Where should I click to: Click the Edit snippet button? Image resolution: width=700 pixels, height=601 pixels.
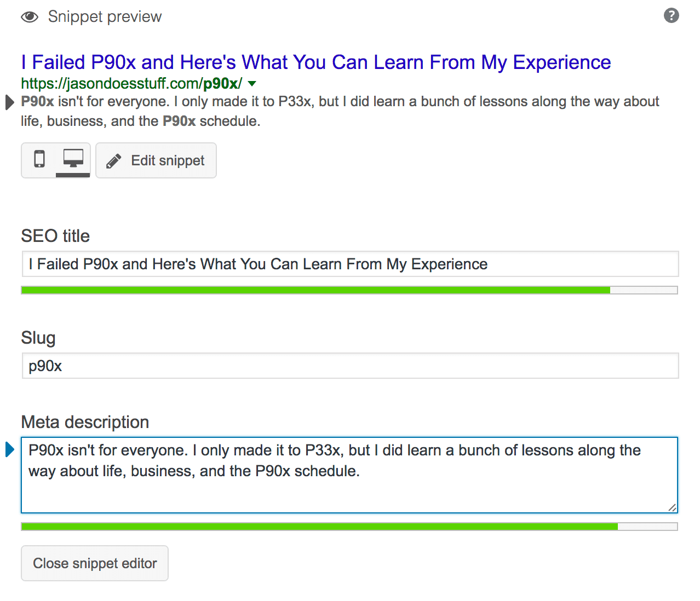[x=156, y=160]
